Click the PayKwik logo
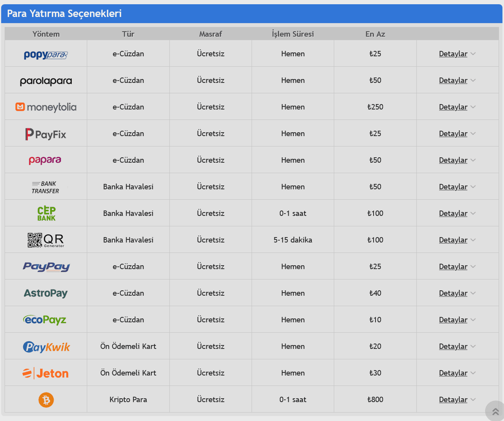Viewport: 504px width, 421px height. pyautogui.click(x=46, y=347)
